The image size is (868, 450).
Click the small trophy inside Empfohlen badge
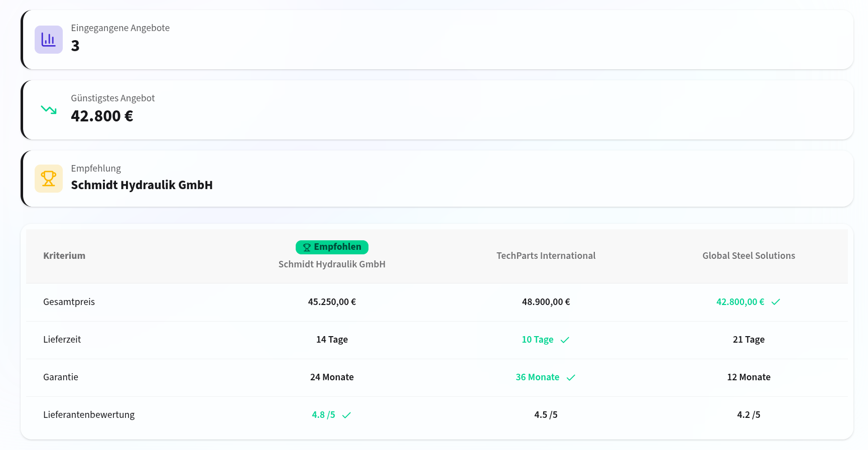pyautogui.click(x=307, y=247)
